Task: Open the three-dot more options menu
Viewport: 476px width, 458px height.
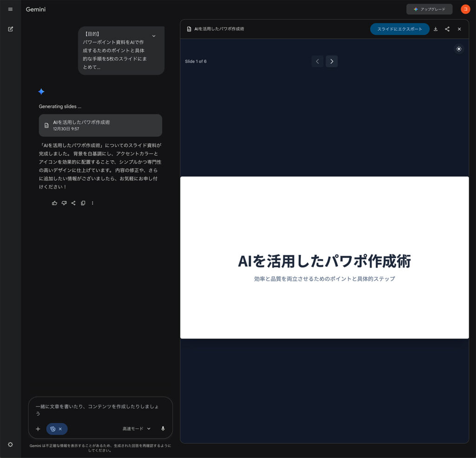Action: (93, 203)
